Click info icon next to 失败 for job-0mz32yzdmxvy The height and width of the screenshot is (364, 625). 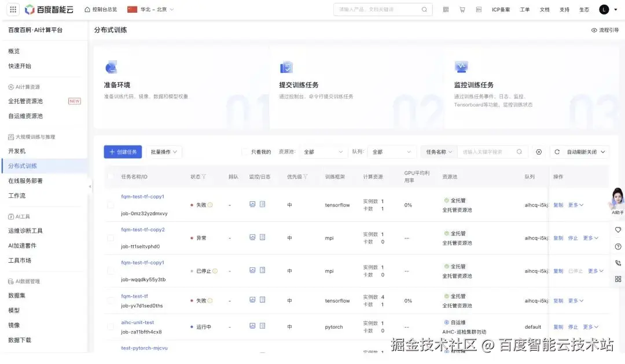tap(210, 205)
